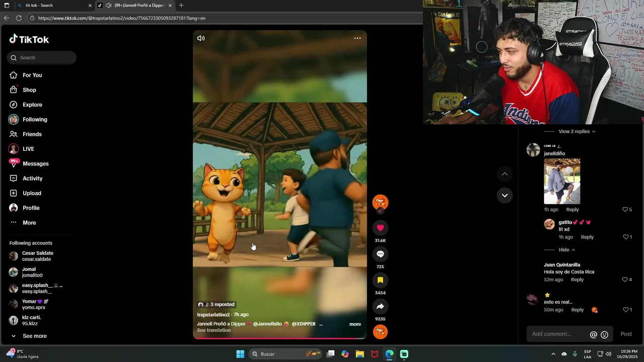Mute the video with speaker icon
This screenshot has width=644, height=362.
click(x=201, y=38)
